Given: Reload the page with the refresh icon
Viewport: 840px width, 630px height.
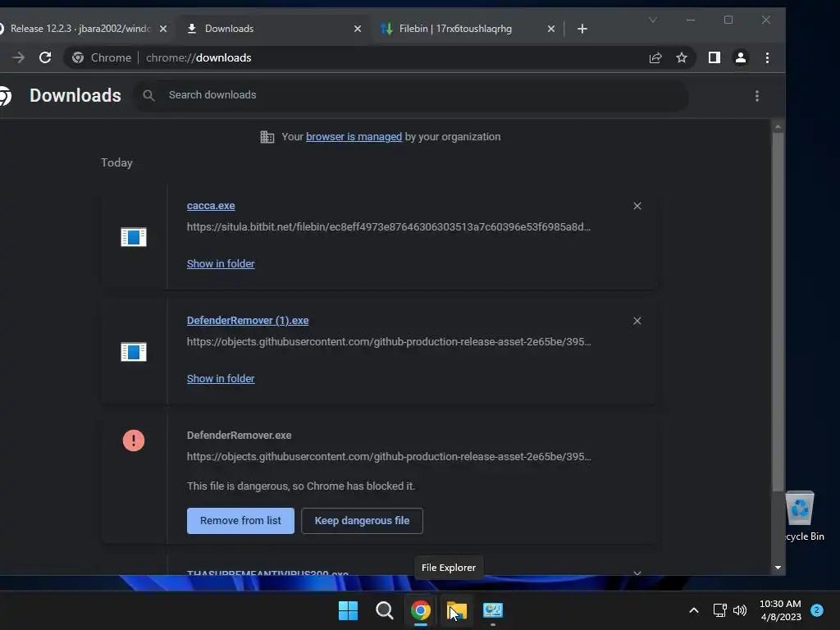Looking at the screenshot, I should click(45, 57).
